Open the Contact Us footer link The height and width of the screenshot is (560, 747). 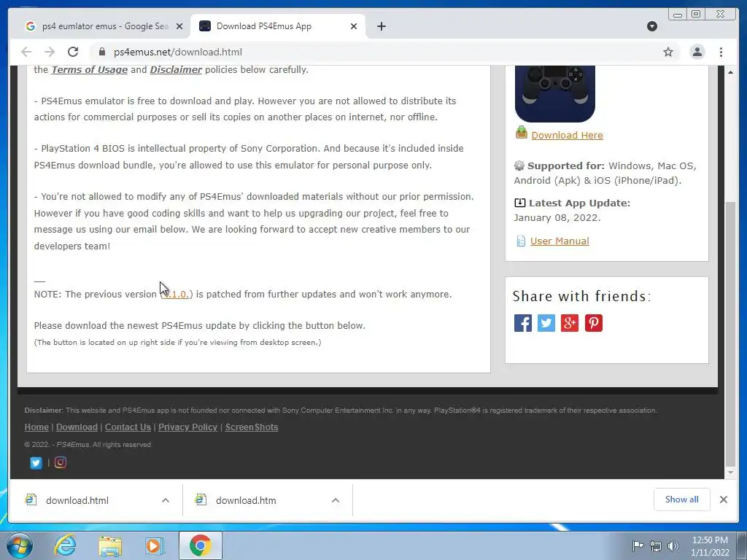coord(128,427)
